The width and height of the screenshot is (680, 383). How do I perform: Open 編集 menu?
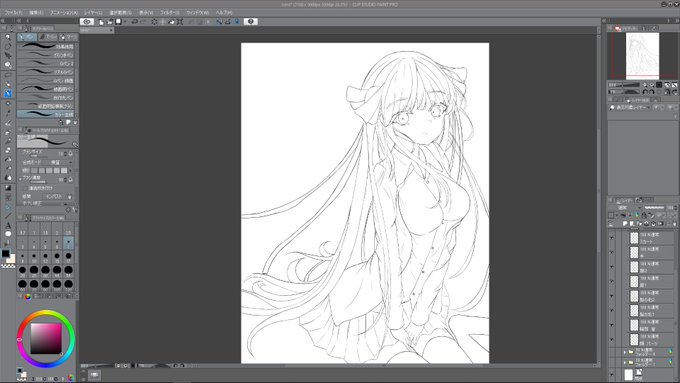36,13
